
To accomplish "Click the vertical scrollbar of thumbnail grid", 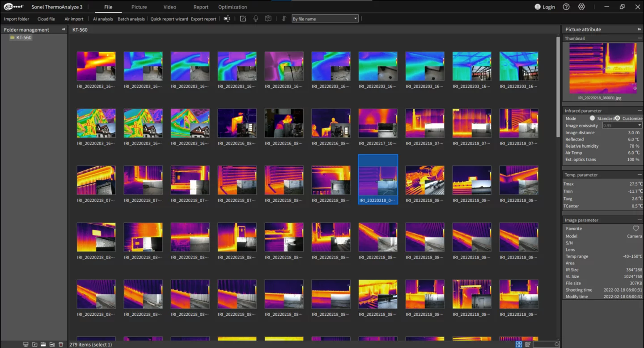I will pyautogui.click(x=558, y=188).
